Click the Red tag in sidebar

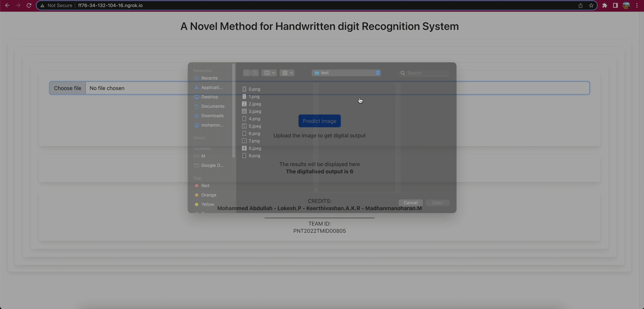pos(205,185)
